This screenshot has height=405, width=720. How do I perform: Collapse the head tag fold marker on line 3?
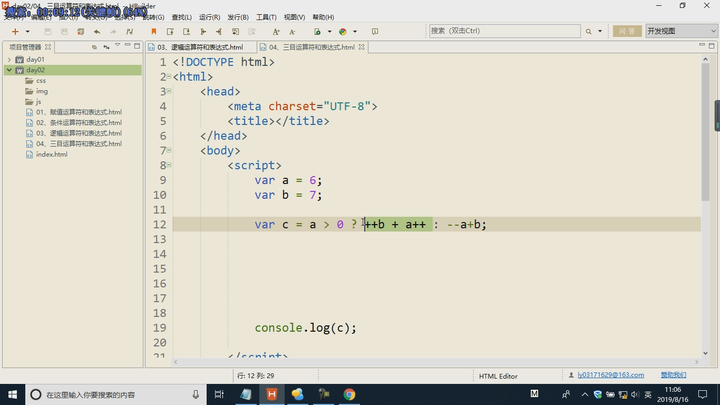169,91
